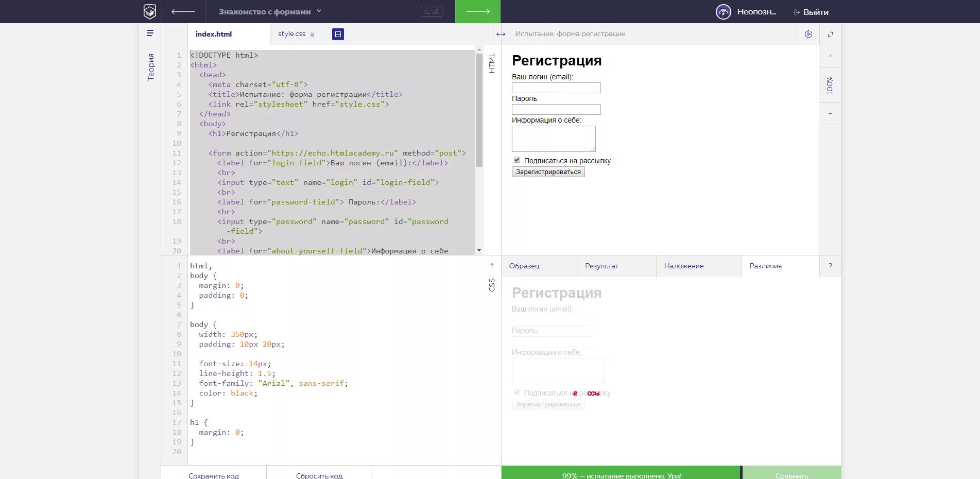The width and height of the screenshot is (980, 479).
Task: Click the Информация о себе textarea
Action: 554,139
